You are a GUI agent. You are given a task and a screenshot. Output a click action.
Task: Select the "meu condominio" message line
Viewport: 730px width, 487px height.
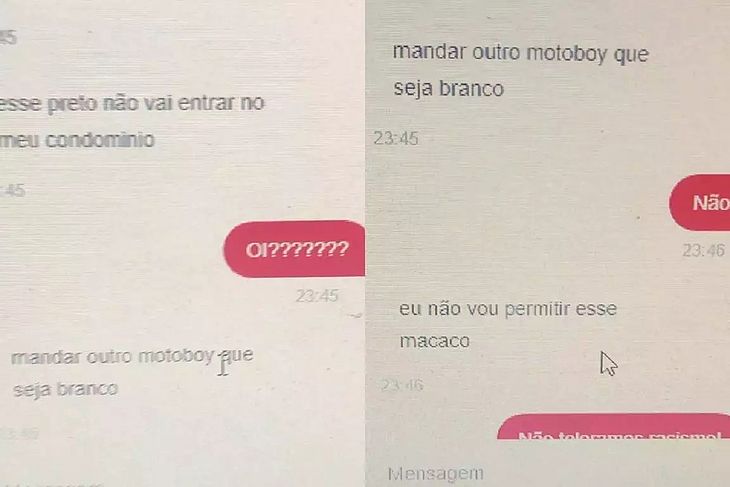pos(77,140)
